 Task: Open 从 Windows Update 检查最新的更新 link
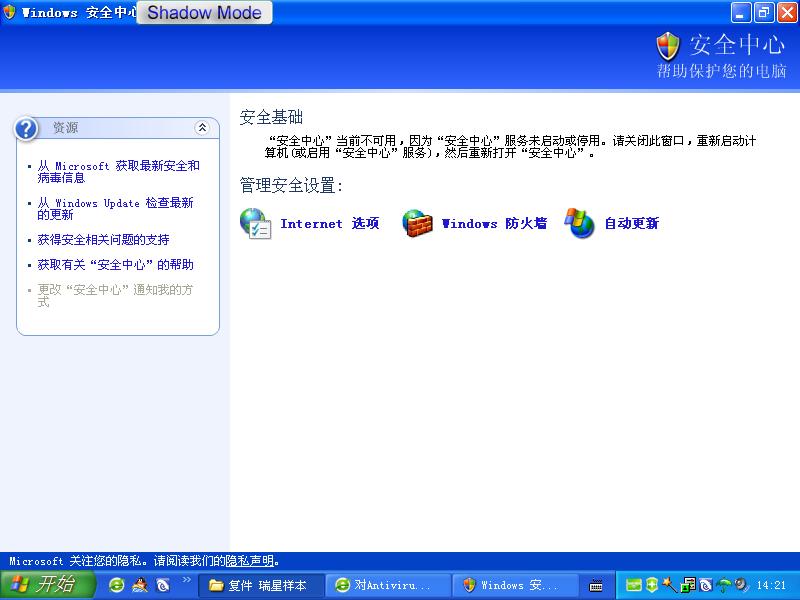coord(115,209)
